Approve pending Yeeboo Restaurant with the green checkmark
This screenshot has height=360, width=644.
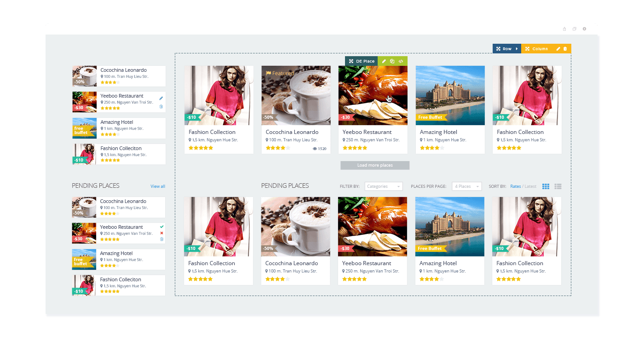click(161, 226)
